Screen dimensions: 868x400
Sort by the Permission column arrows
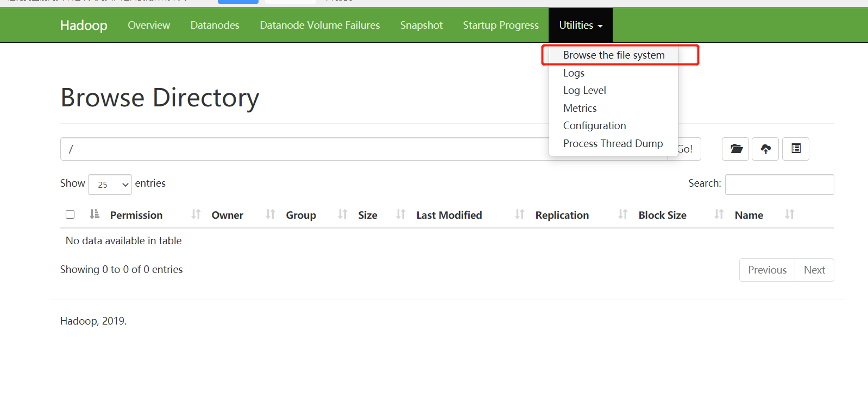(196, 214)
